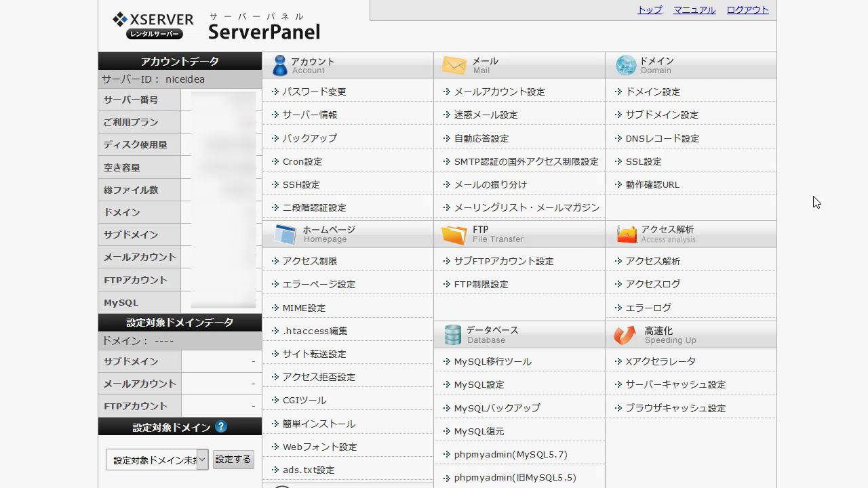This screenshot has width=868, height=488.
Task: Click the Database cylinder icon
Action: click(x=452, y=335)
